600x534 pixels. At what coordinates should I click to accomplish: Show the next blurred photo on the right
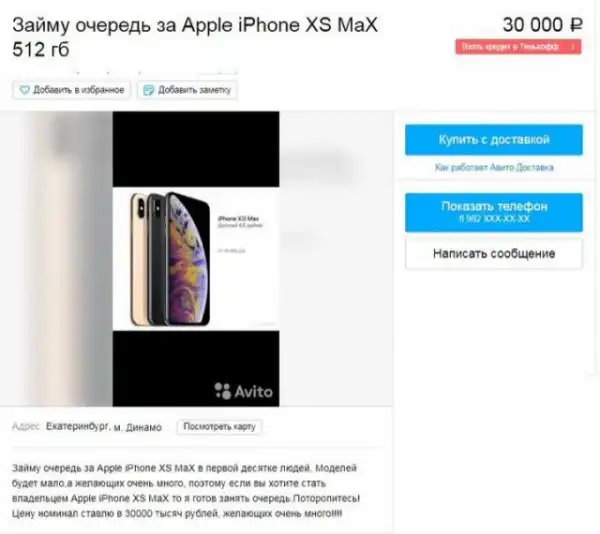click(335, 259)
